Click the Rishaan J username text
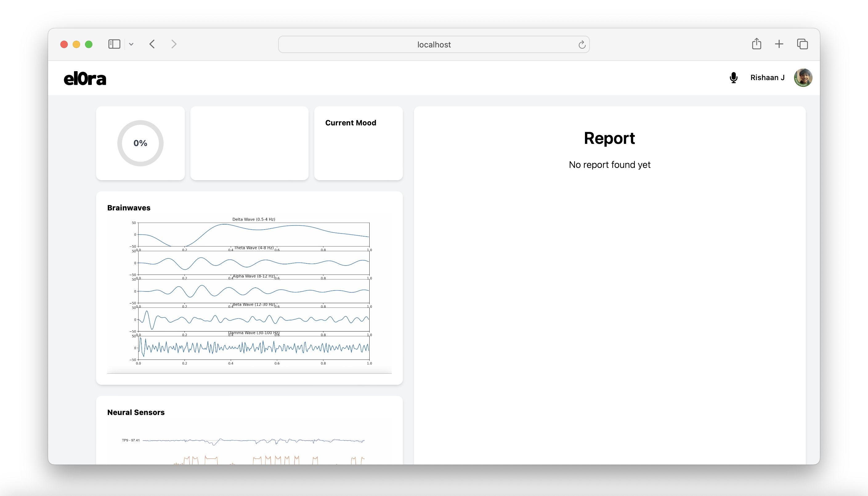Image resolution: width=868 pixels, height=496 pixels. (x=767, y=78)
